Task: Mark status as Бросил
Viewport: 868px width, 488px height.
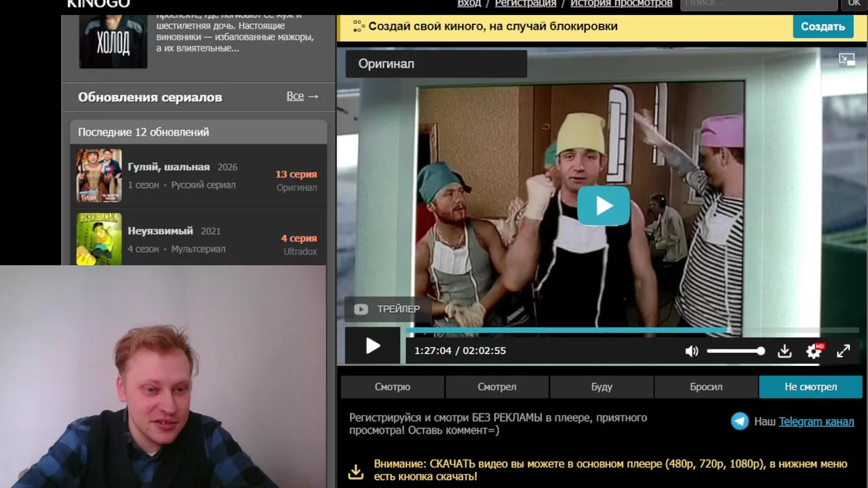Action: 706,387
